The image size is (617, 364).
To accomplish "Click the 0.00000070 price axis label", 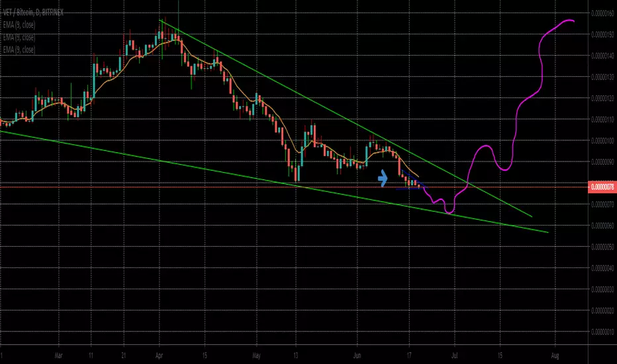I will 602,205.
